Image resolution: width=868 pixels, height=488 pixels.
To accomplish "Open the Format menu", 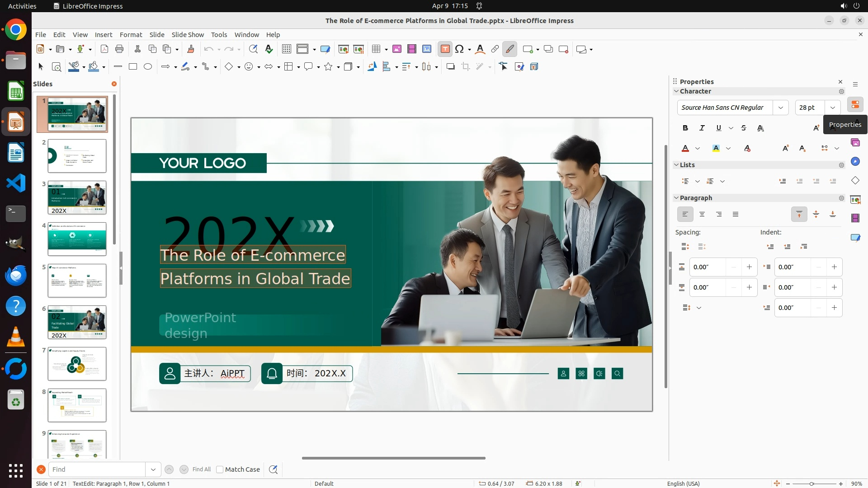I will coord(131,35).
